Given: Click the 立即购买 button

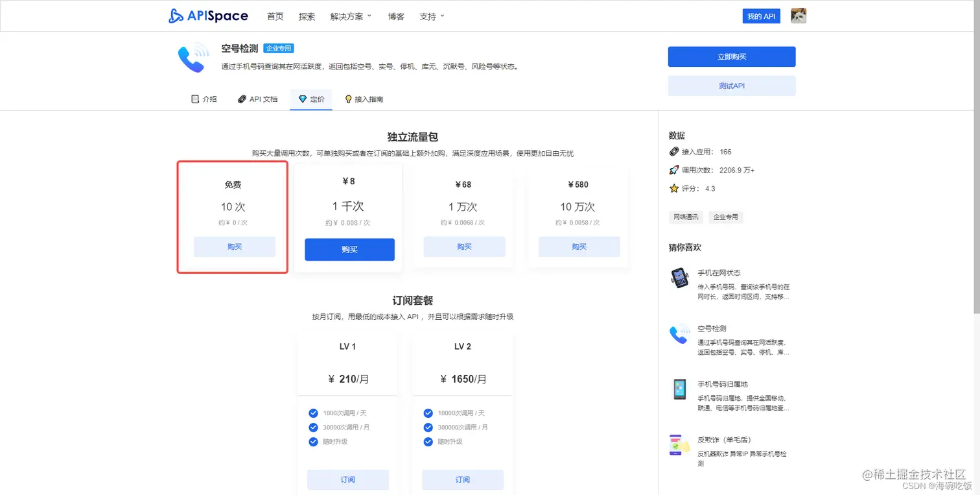Looking at the screenshot, I should point(731,56).
